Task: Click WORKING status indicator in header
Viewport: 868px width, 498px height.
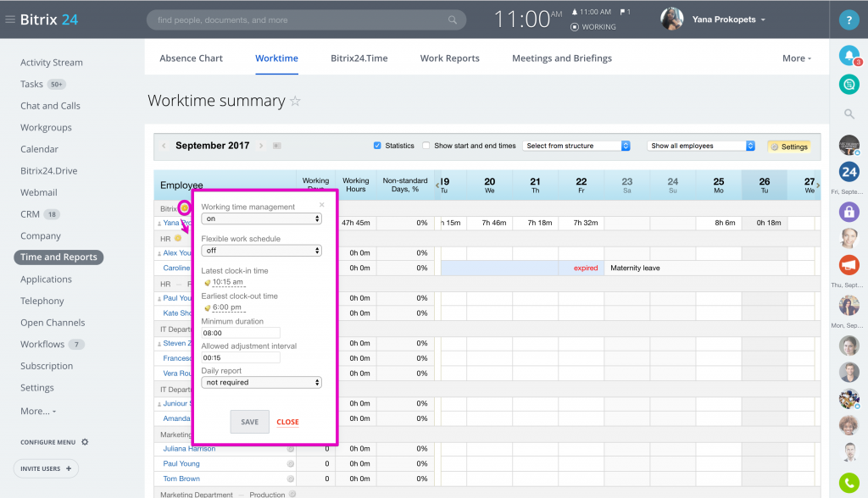Action: pyautogui.click(x=593, y=26)
